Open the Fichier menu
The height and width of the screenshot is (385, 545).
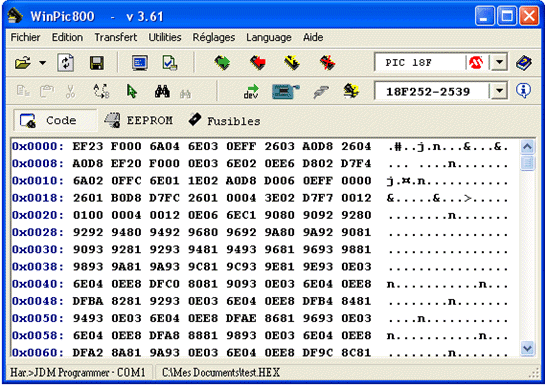pos(25,37)
